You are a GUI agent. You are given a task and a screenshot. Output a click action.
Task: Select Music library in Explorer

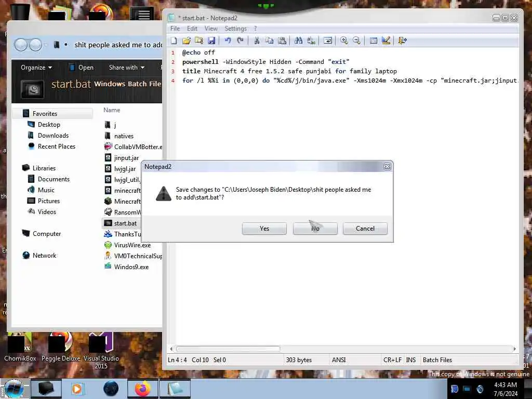(x=46, y=190)
